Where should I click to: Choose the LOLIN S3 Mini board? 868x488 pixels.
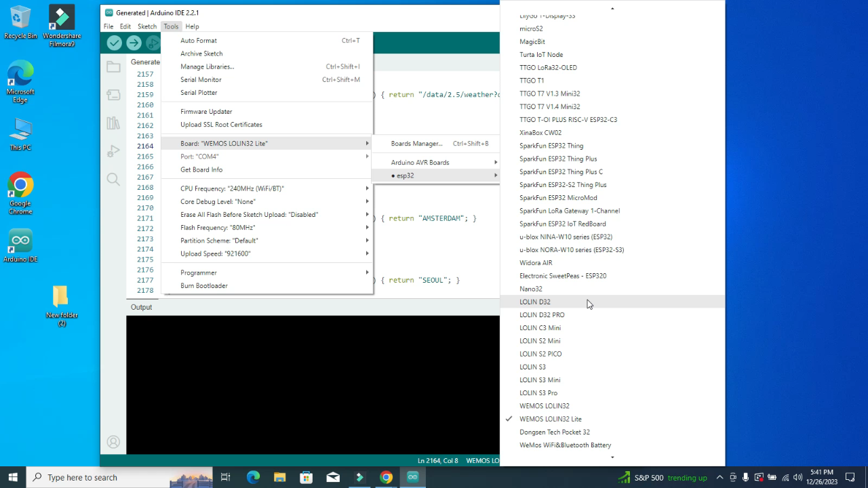tap(612, 380)
